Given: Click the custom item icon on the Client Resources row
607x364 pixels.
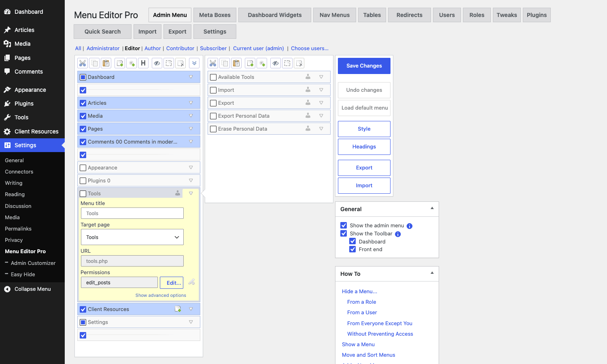Looking at the screenshot, I should pyautogui.click(x=178, y=309).
